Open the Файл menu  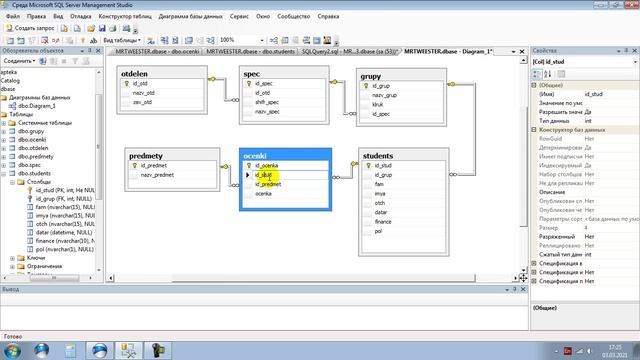[x=13, y=16]
